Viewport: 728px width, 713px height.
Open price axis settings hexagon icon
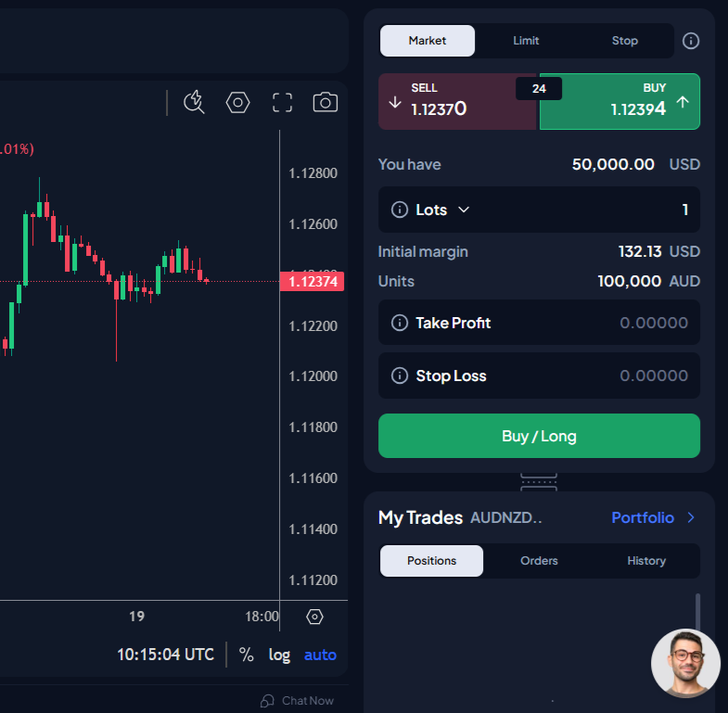[x=314, y=617]
